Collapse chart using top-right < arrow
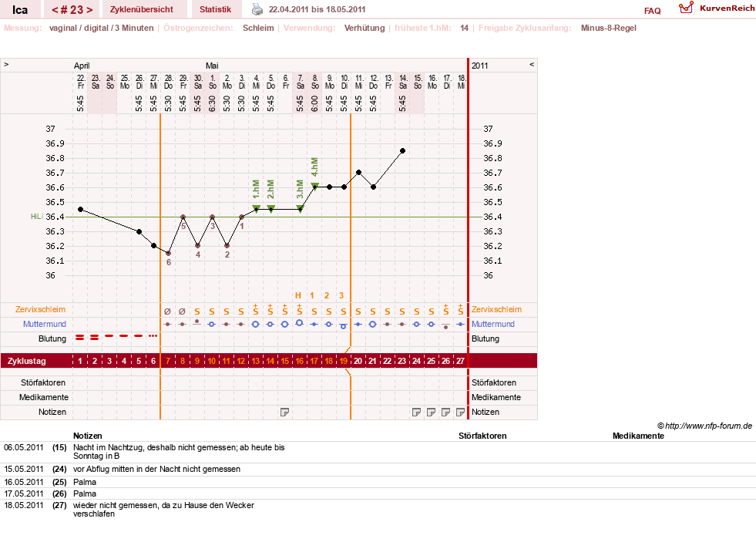Image resolution: width=756 pixels, height=549 pixels. [532, 64]
